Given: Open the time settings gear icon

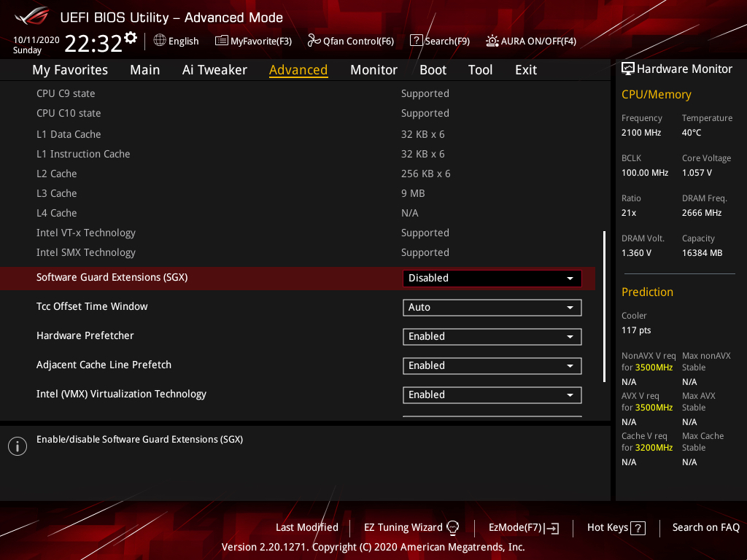Looking at the screenshot, I should 130,37.
